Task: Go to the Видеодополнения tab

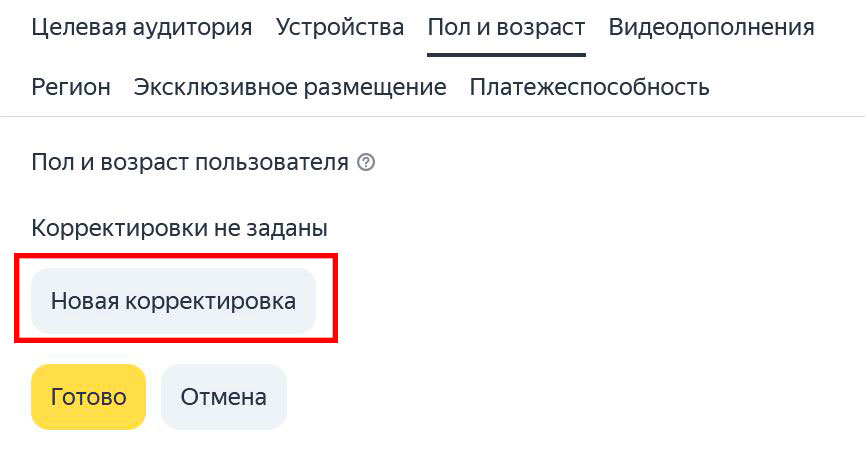Action: pyautogui.click(x=712, y=27)
